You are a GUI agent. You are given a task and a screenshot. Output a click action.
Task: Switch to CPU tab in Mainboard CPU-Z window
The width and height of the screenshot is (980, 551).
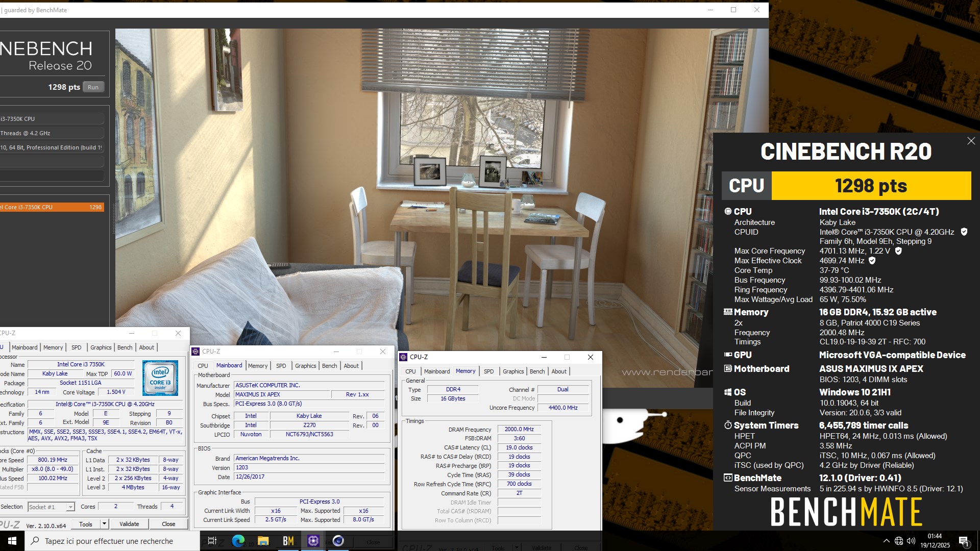(203, 366)
